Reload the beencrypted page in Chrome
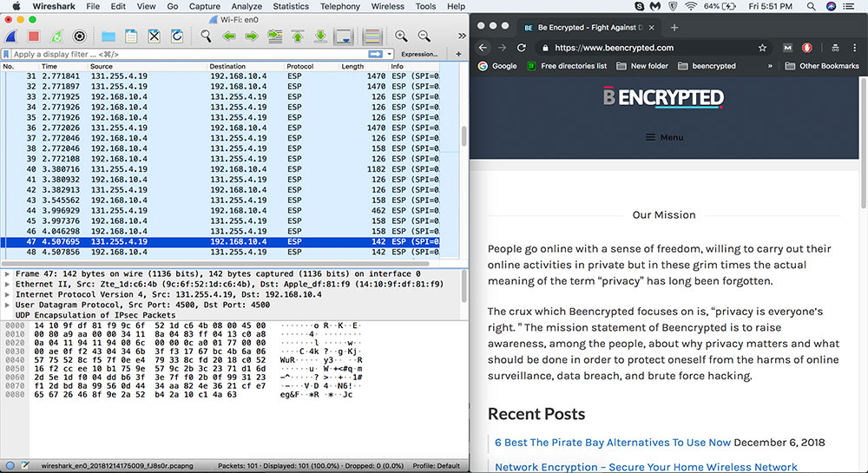Image resolution: width=868 pixels, height=473 pixels. tap(521, 48)
